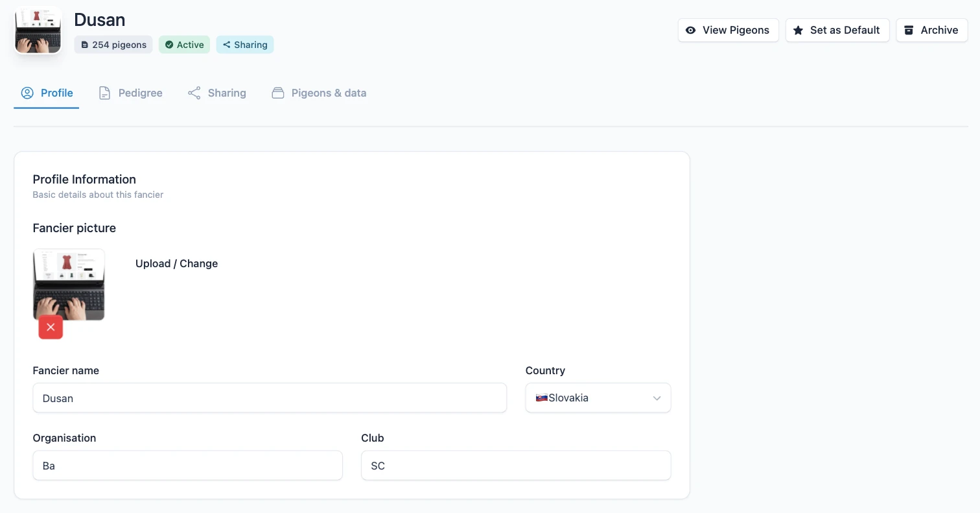Image resolution: width=980 pixels, height=513 pixels.
Task: Click the 254 pigeons badge
Action: click(x=113, y=45)
